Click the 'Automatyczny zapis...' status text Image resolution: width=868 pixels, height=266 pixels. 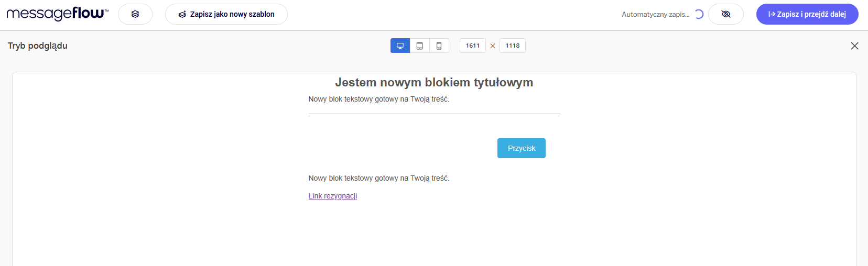(655, 14)
